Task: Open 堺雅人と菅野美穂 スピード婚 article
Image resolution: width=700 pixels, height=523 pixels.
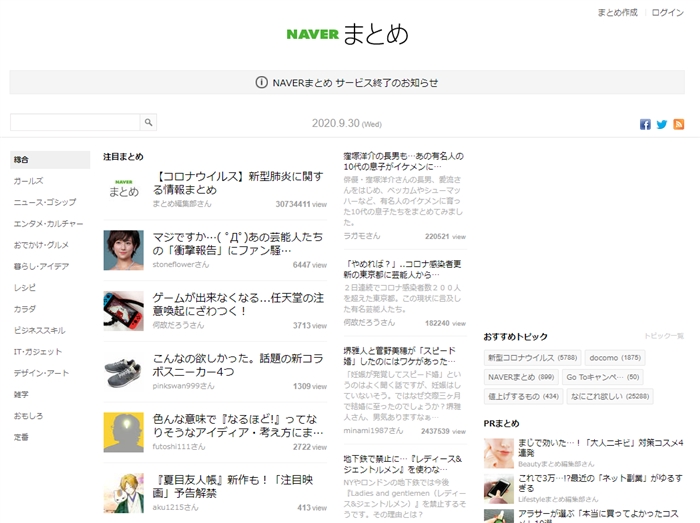Action: [400, 356]
